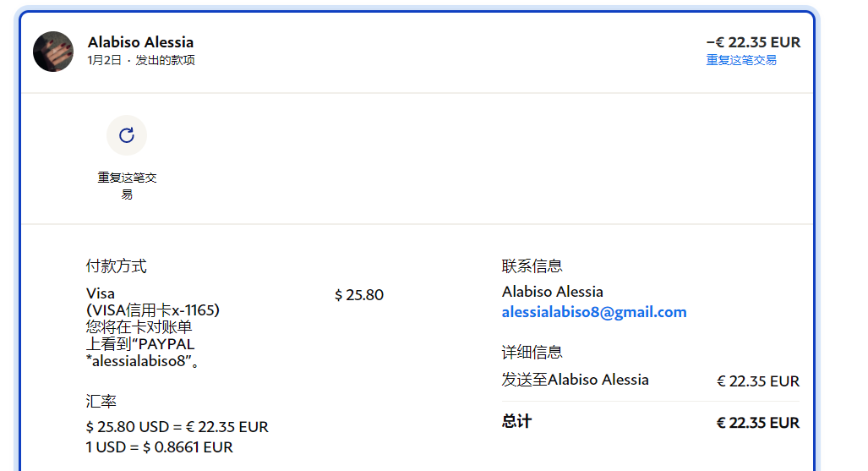The height and width of the screenshot is (471, 868).
Task: Click the 发送至Alabiso Alessia detail row
Action: [x=575, y=380]
